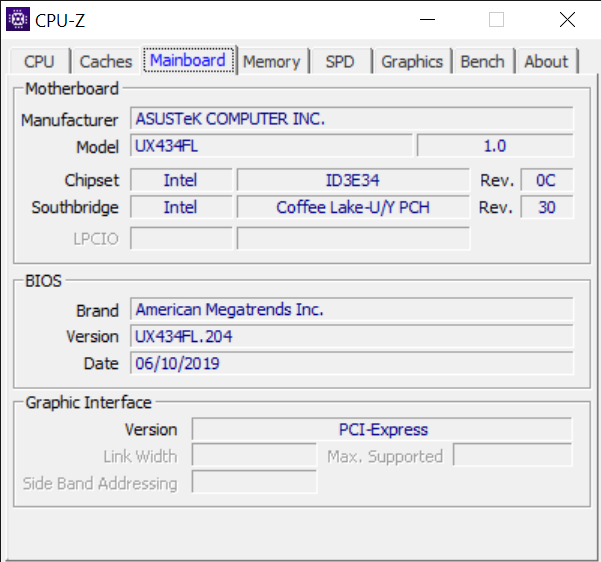Click manufacturer value ASUSTeK COMPUTER INC.
The height and width of the screenshot is (562, 601).
(x=351, y=118)
